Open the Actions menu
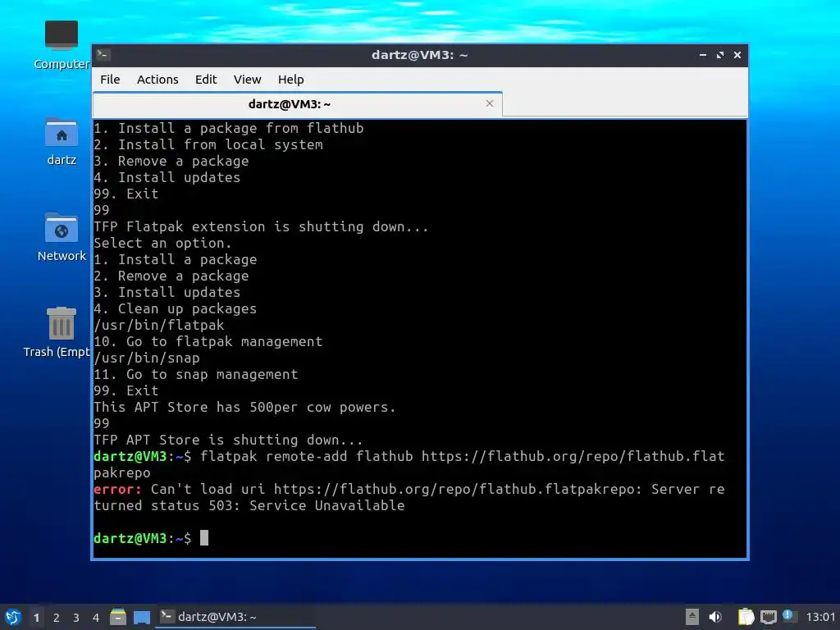The image size is (840, 630). [x=157, y=80]
